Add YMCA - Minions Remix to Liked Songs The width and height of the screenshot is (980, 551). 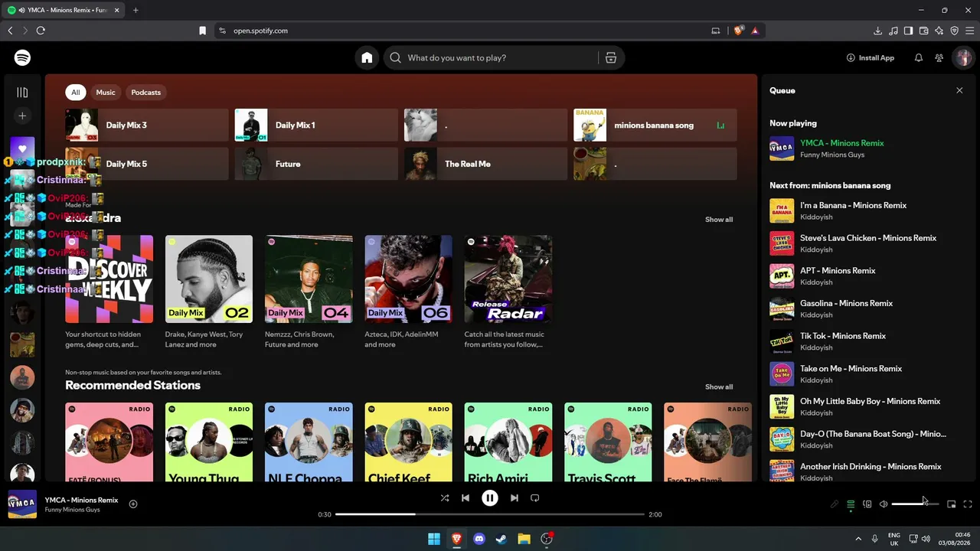point(133,504)
